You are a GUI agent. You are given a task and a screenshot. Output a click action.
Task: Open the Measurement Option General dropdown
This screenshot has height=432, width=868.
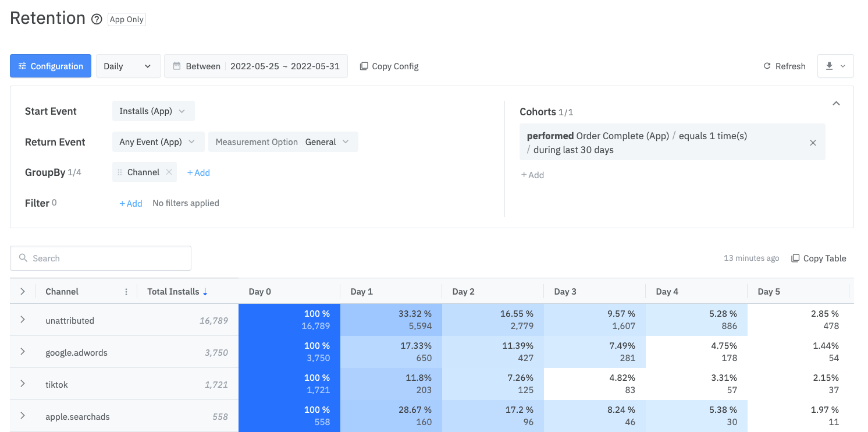[283, 141]
